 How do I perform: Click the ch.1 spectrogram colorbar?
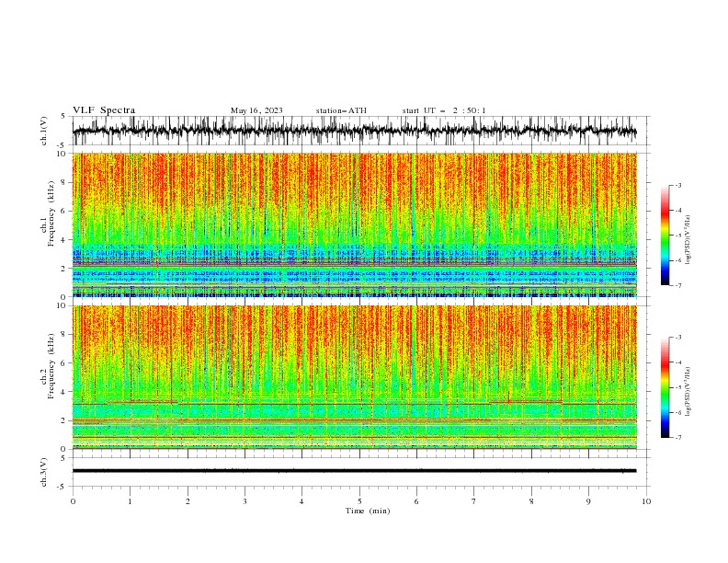(665, 236)
